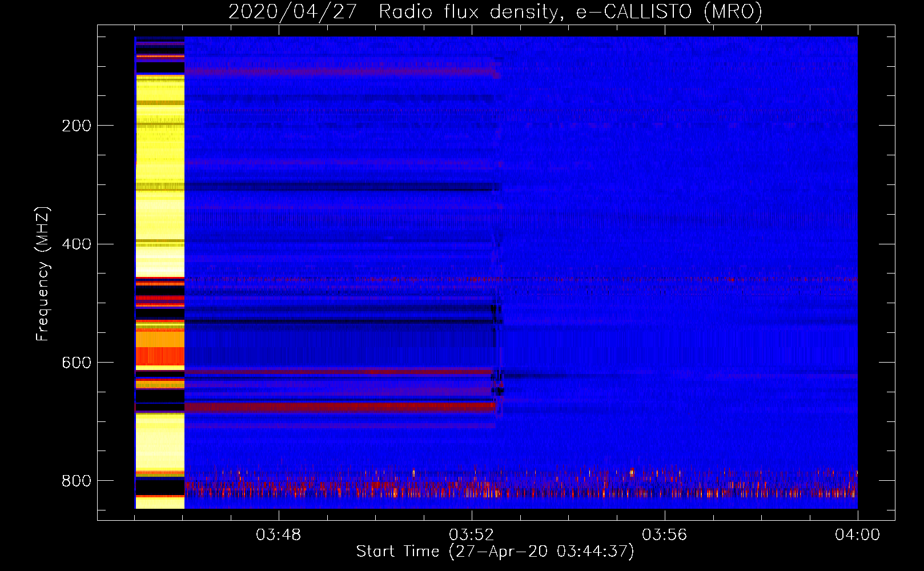Click the 03:52 time tick label
This screenshot has width=924, height=571.
(x=472, y=535)
